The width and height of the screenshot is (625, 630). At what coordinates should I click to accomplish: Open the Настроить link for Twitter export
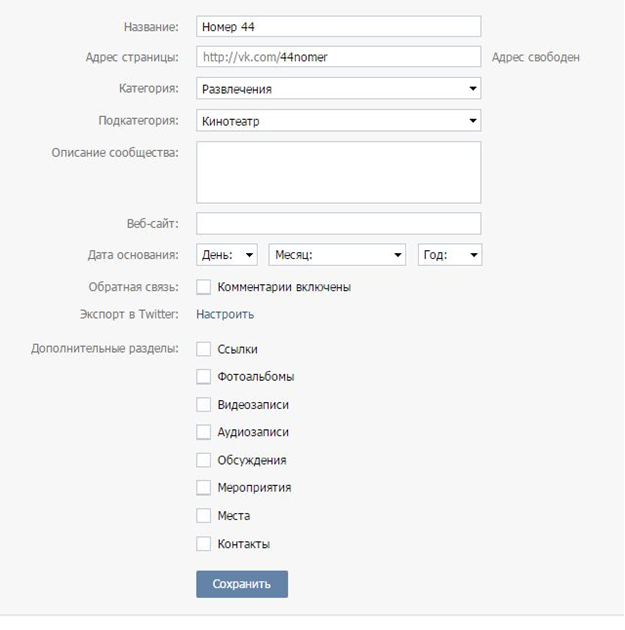225,314
